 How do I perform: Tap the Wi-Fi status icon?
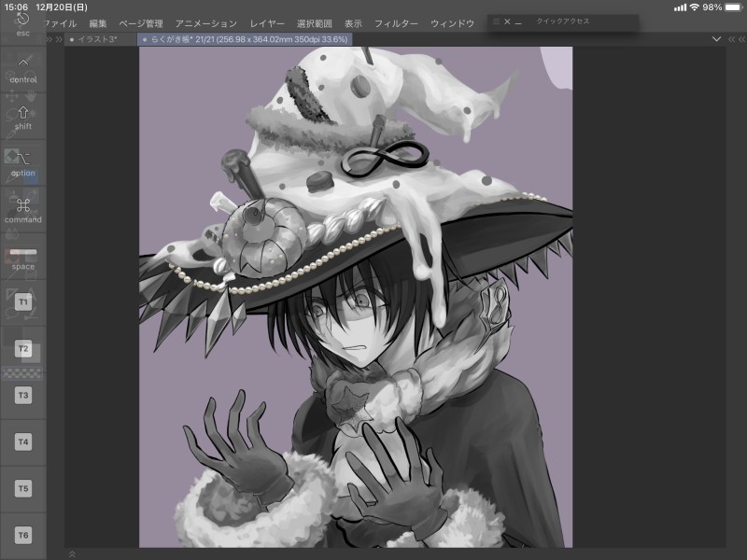pos(695,7)
